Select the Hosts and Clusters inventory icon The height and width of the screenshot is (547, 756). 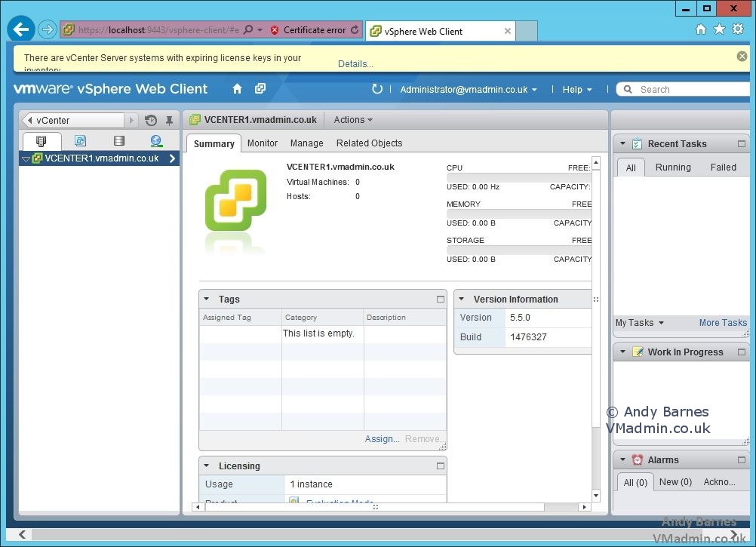click(41, 141)
